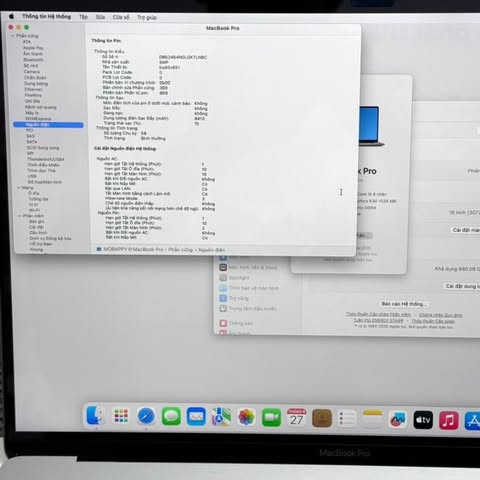Image resolution: width=480 pixels, height=480 pixels.
Task: Select Tường lửa under Mạng
Action: [38, 199]
